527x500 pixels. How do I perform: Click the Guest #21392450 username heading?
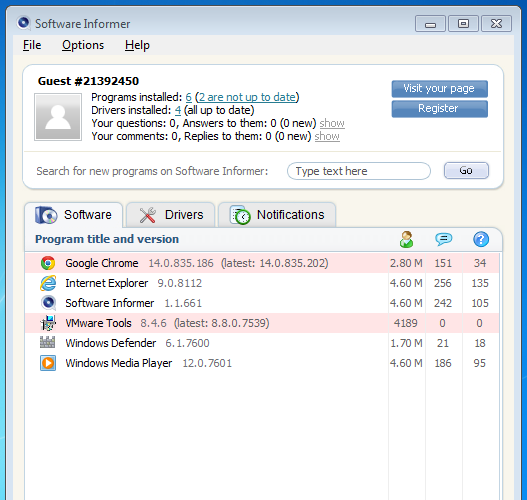click(88, 81)
